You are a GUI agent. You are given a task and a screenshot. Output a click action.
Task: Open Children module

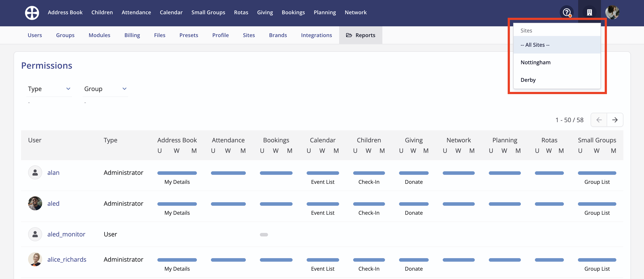coord(102,12)
